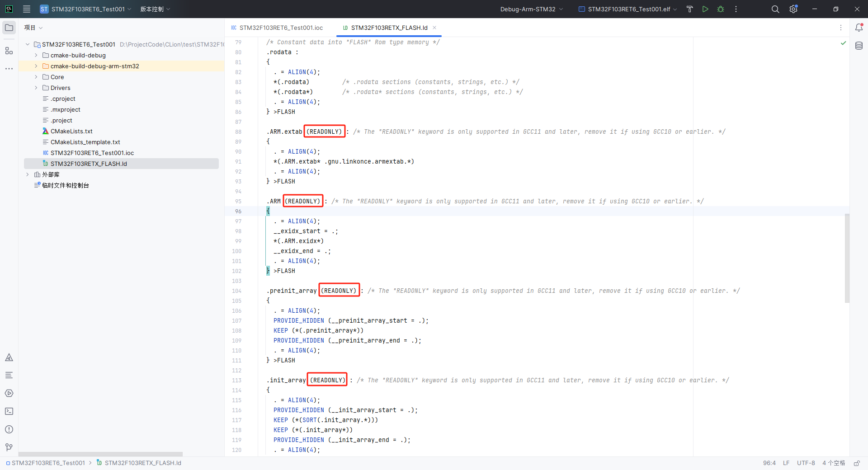
Task: Select .cproject file in tree
Action: coord(63,99)
